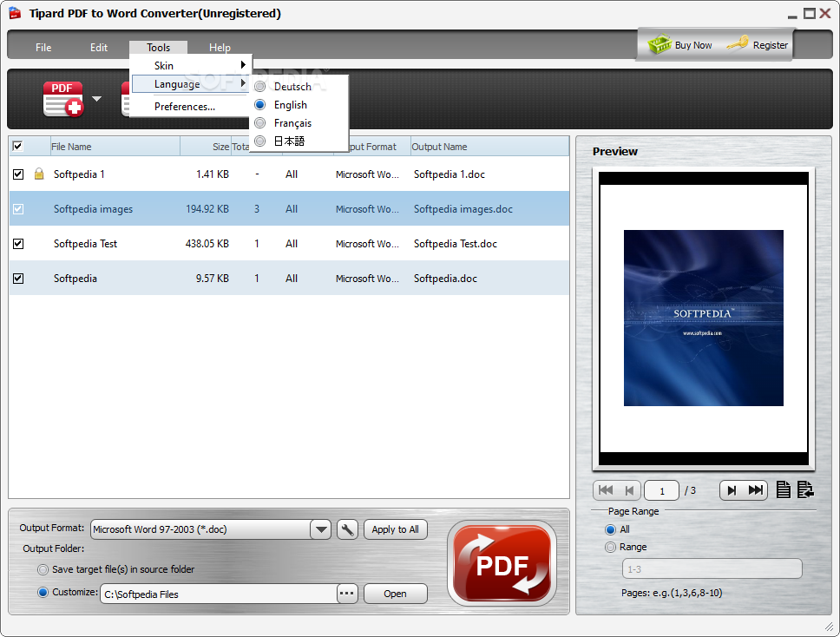The image size is (840, 637).
Task: Go to first preview page
Action: 606,490
